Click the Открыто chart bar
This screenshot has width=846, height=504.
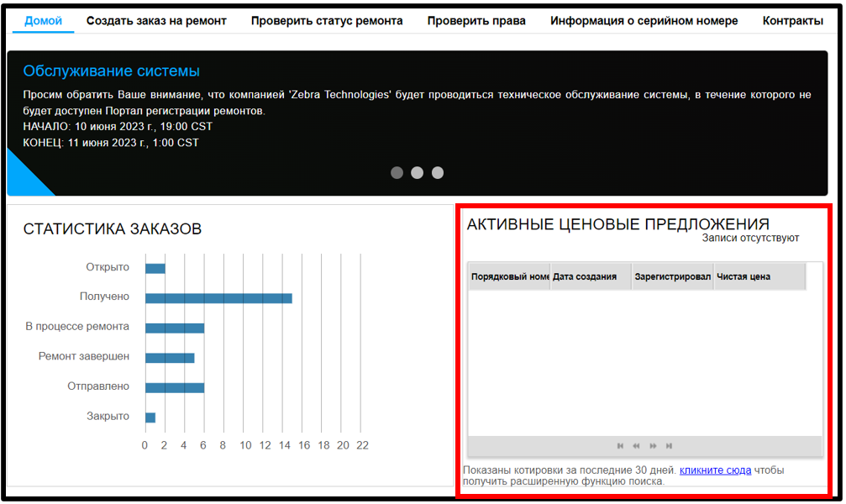(x=155, y=269)
